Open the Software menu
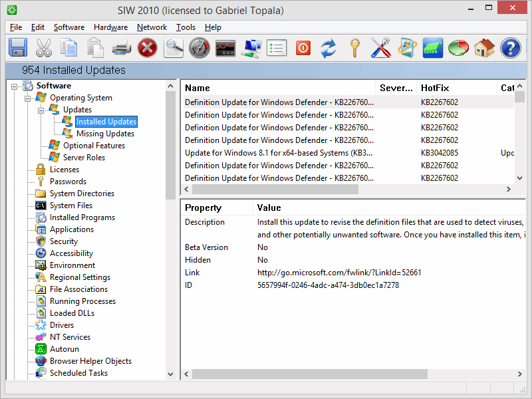 (69, 27)
